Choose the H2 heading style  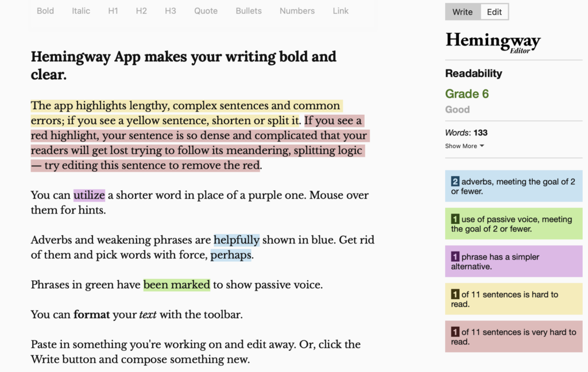141,11
